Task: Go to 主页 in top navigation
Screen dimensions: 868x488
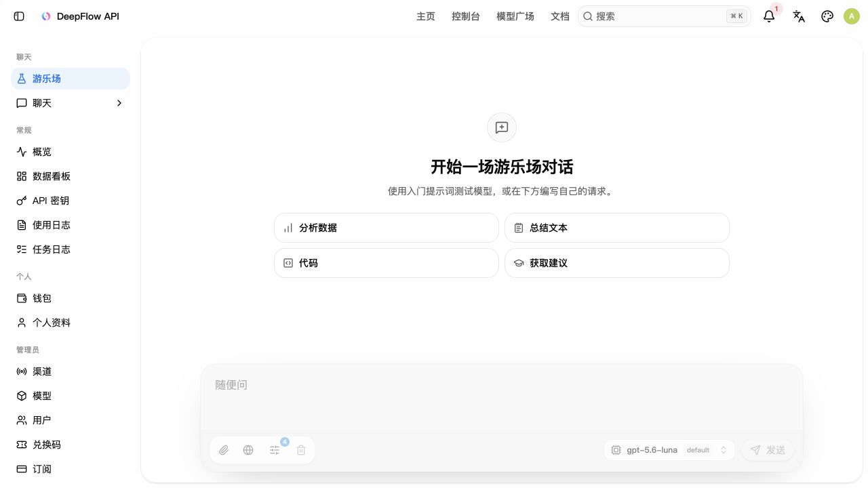Action: click(426, 16)
